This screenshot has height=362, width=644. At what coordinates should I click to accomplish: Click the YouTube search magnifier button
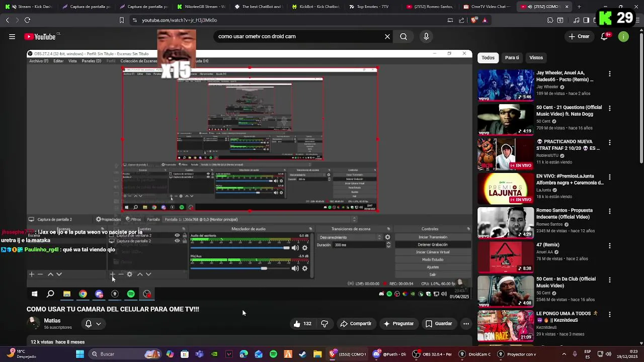click(404, 37)
